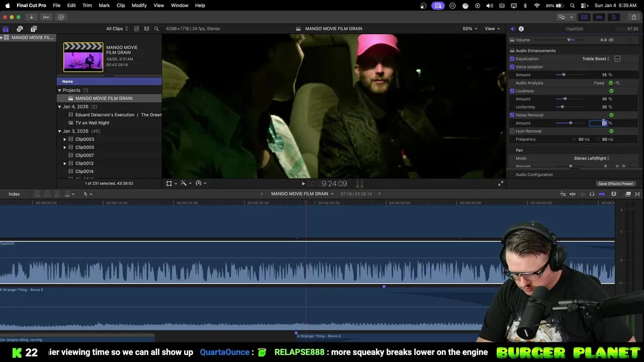Screen dimensions: 644x362
Task: Click the Noise Removal Amount value field
Action: [x=599, y=123]
